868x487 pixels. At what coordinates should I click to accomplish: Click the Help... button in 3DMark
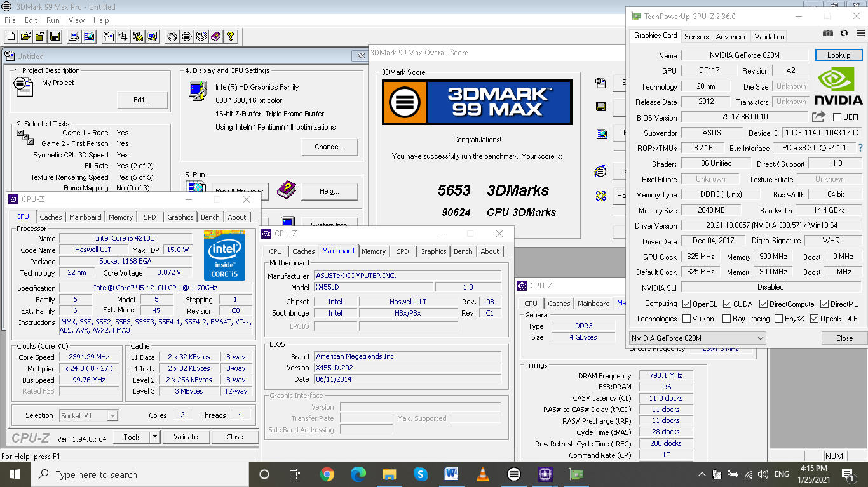coord(329,191)
